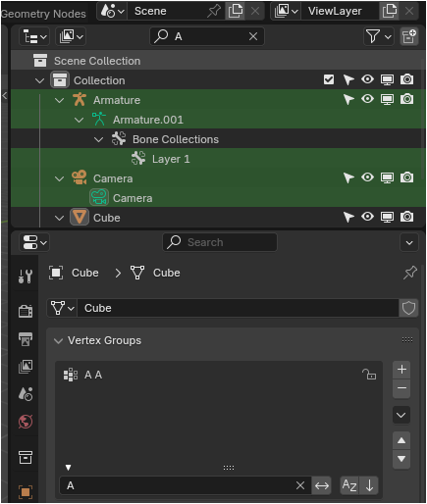
Task: Open the Tool properties tab
Action: pos(26,277)
